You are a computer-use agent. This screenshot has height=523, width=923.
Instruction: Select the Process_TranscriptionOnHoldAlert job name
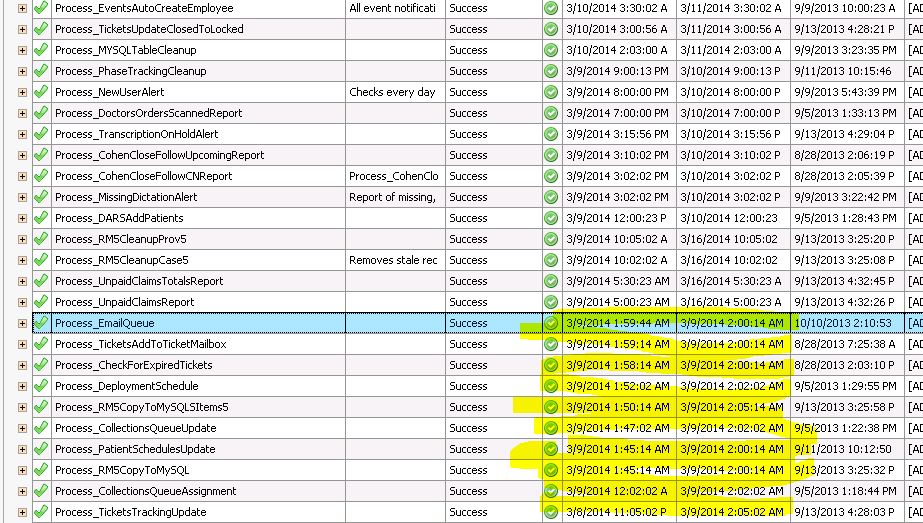(x=137, y=134)
